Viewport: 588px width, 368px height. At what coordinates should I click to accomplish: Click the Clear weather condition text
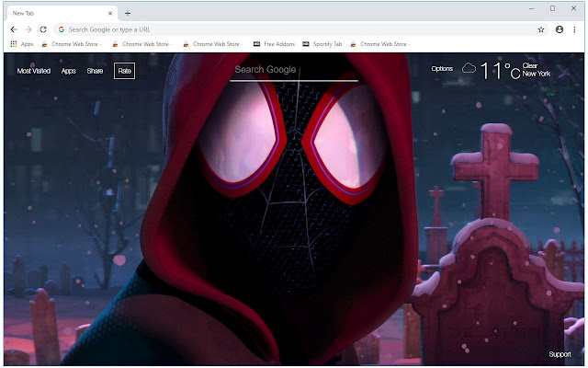point(530,65)
